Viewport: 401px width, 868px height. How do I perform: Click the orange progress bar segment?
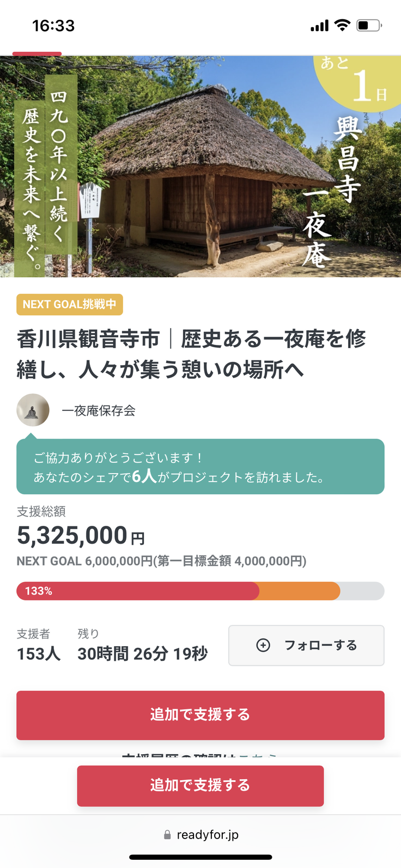tap(299, 591)
